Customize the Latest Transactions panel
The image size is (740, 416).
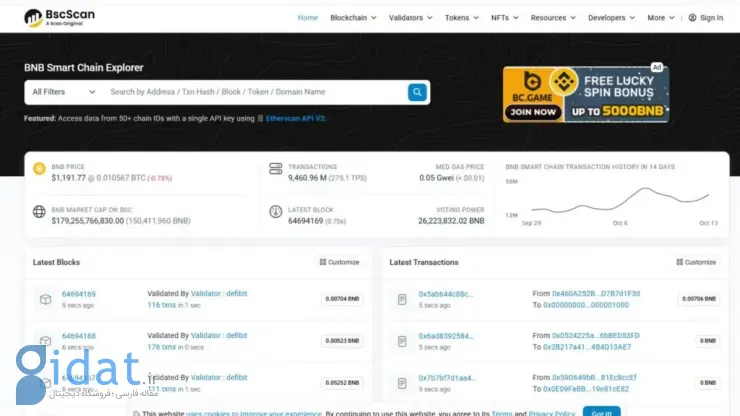pos(696,262)
